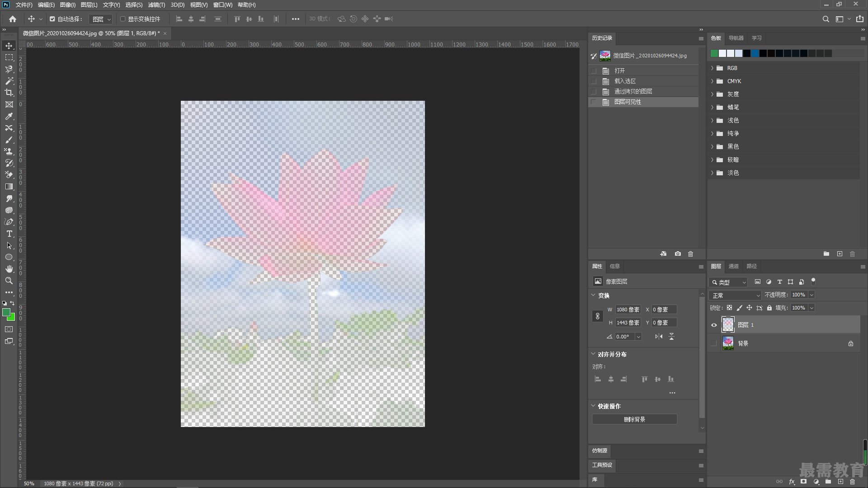Click the width W 1080 像素 field

point(628,310)
